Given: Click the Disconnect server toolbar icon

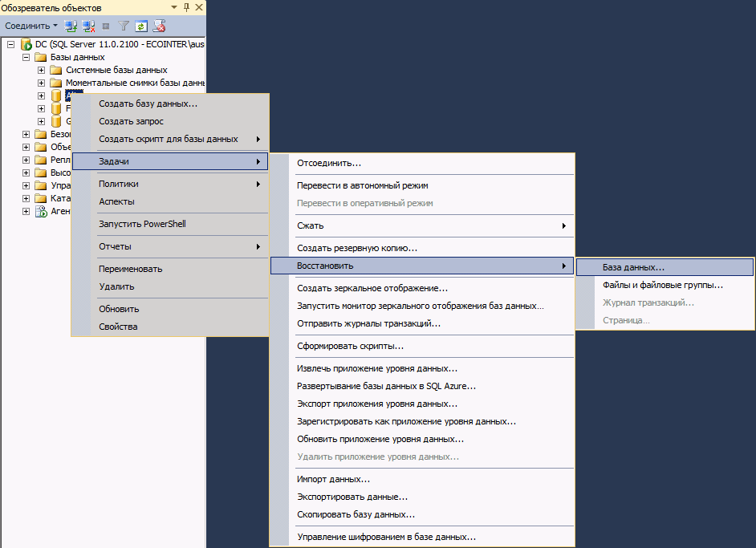Looking at the screenshot, I should (88, 26).
